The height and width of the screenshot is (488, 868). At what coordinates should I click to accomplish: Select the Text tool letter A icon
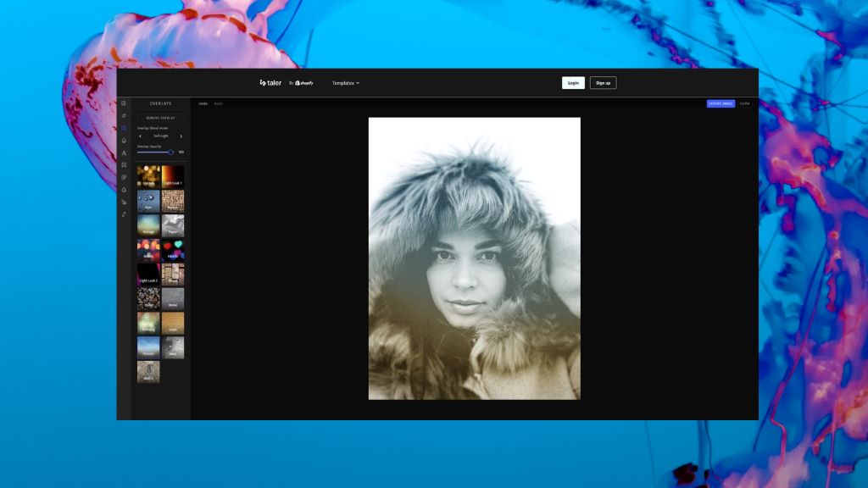[124, 152]
